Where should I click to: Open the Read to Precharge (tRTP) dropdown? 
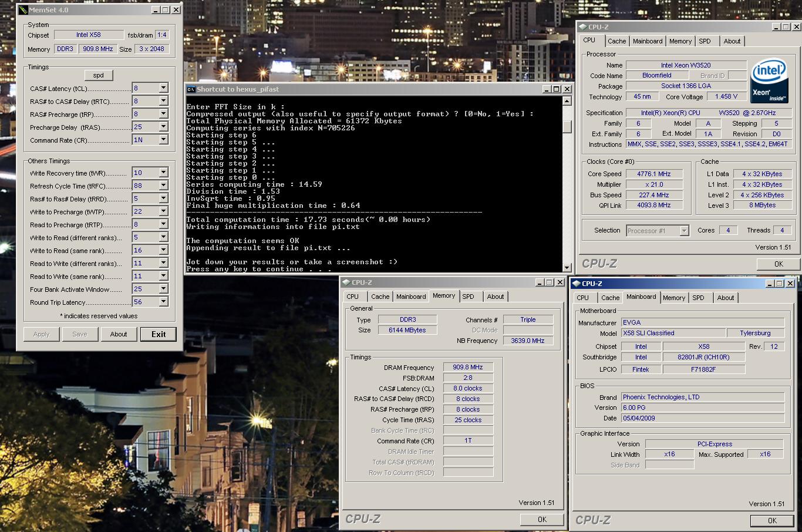[163, 224]
